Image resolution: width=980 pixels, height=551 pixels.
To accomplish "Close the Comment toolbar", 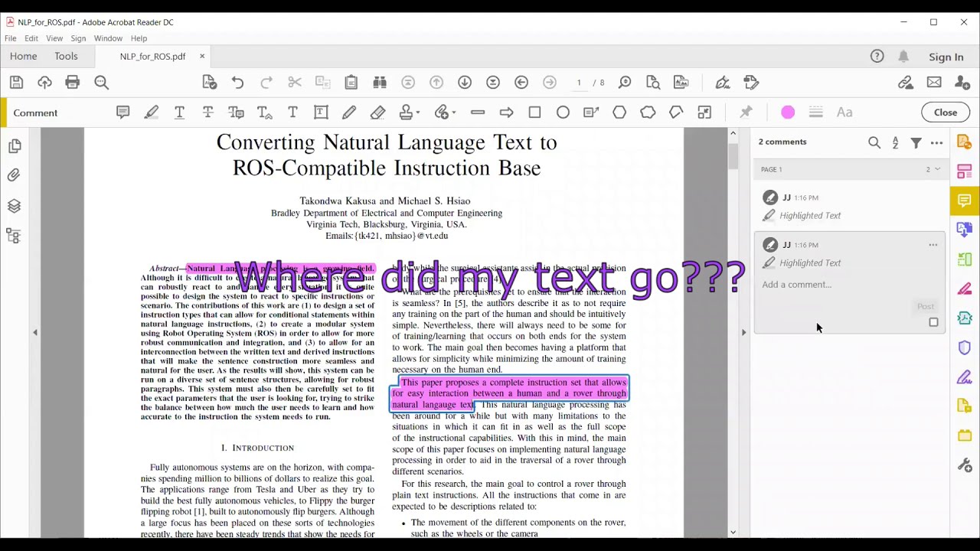I will click(x=946, y=112).
